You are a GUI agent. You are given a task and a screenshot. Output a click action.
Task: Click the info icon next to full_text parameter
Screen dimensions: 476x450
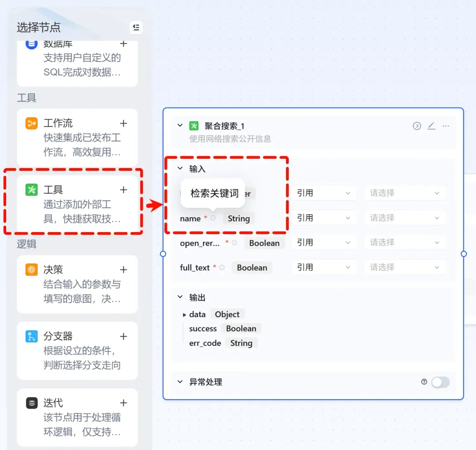pos(222,267)
